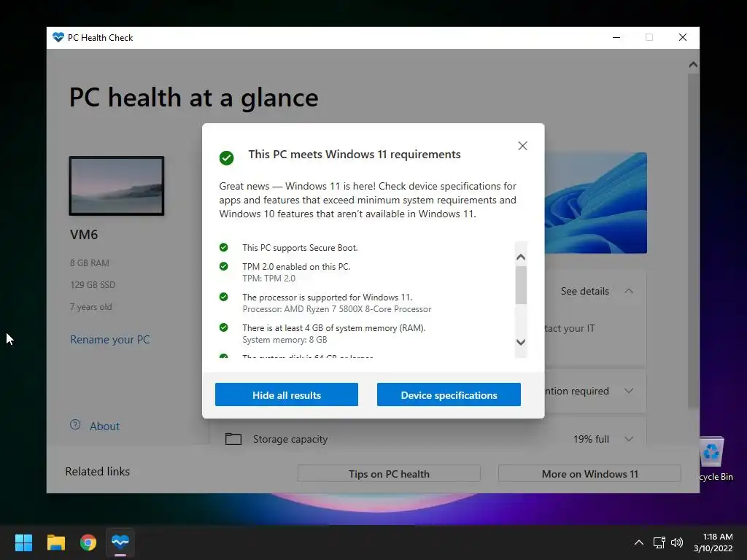Click 'System memory: 8 GB' text
The width and height of the screenshot is (747, 560).
285,340
